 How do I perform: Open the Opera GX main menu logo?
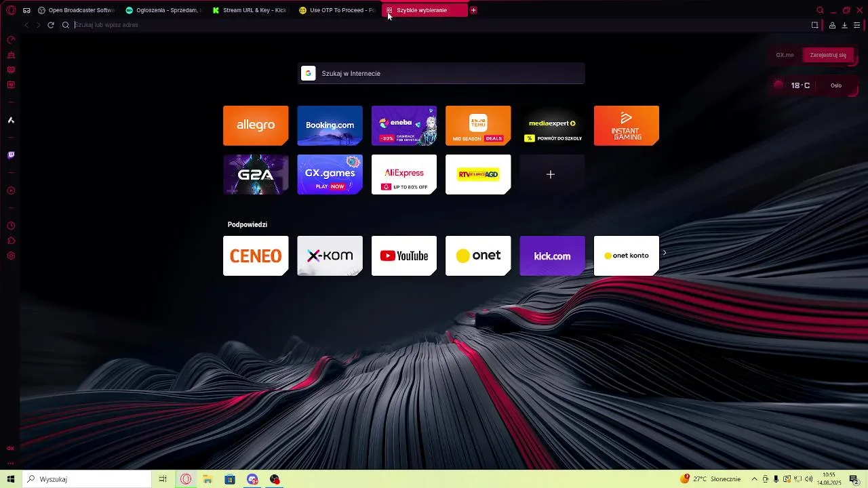pos(11,10)
